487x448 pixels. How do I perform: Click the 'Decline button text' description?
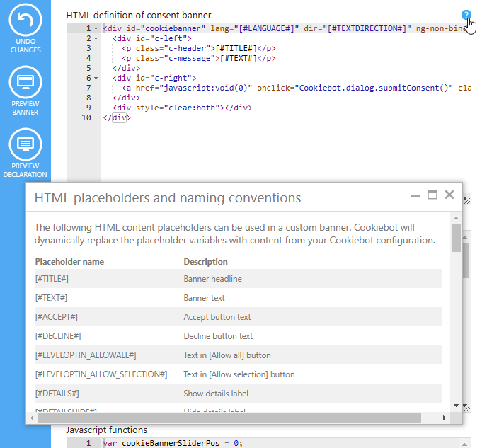218,336
